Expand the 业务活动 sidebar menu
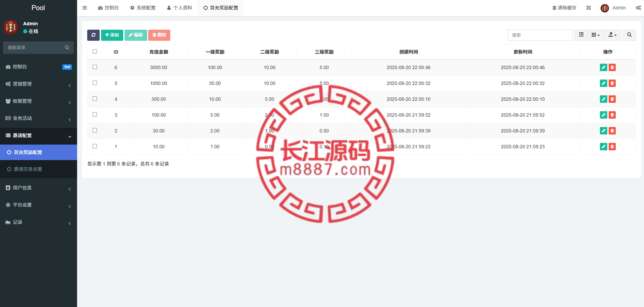Viewport: 644px width, 307px height. click(38, 118)
